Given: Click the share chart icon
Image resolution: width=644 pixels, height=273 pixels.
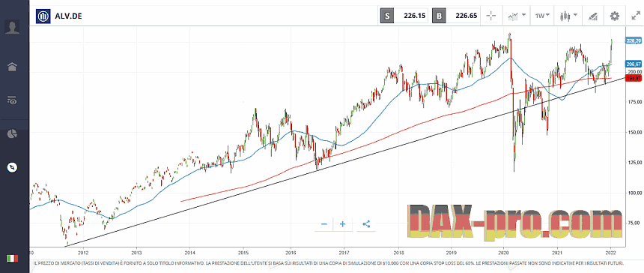Looking at the screenshot, I should pos(366,224).
